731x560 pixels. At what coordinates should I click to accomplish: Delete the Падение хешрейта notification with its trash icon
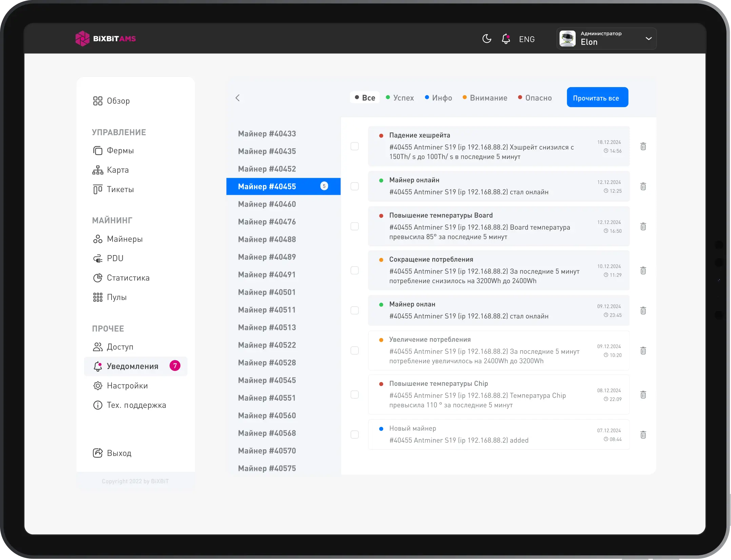643,146
